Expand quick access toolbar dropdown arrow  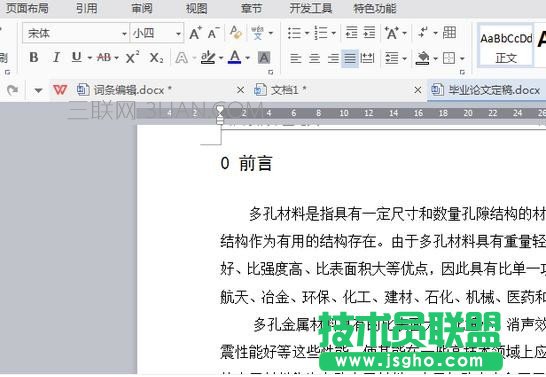(x=38, y=91)
